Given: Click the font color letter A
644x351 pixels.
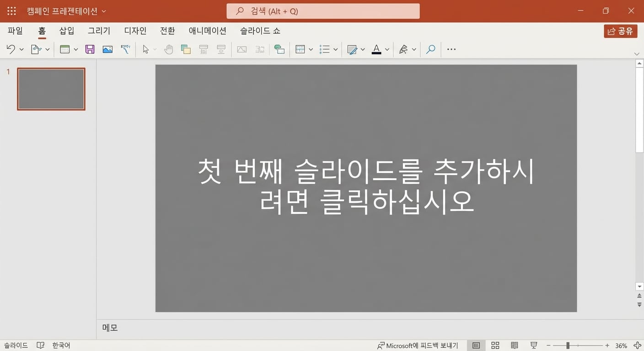Looking at the screenshot, I should [x=376, y=49].
